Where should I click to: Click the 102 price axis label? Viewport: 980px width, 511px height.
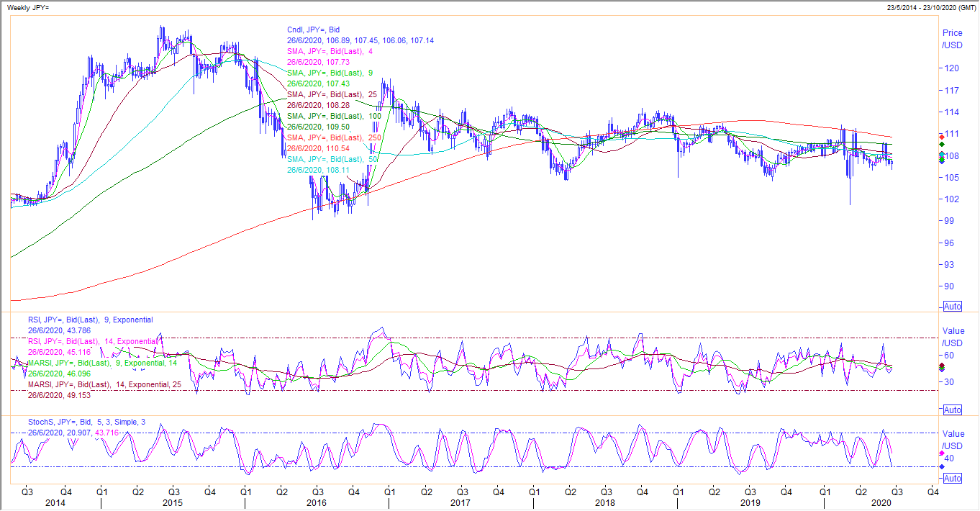(951, 199)
